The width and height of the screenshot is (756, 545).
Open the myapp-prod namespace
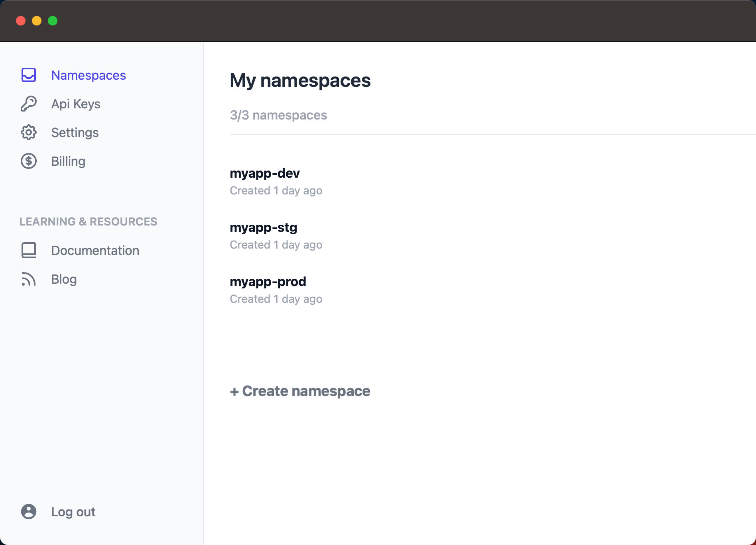268,282
